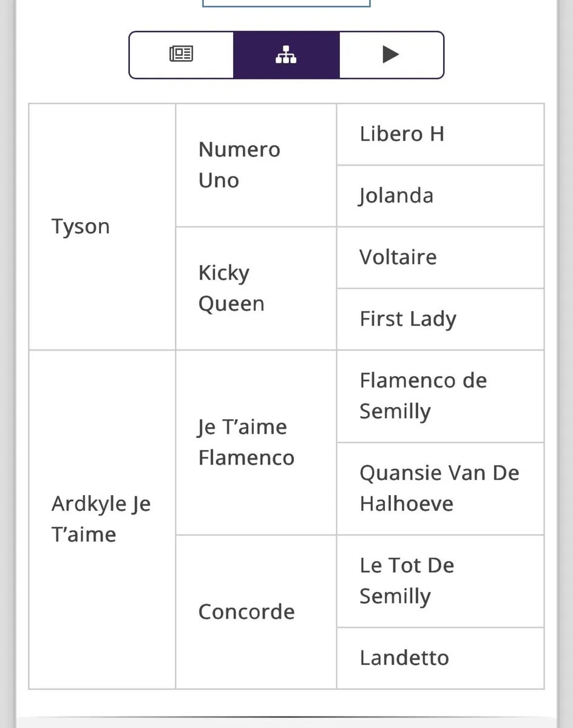Viewport: 573px width, 728px height.
Task: Open the news article details tab
Action: click(181, 55)
